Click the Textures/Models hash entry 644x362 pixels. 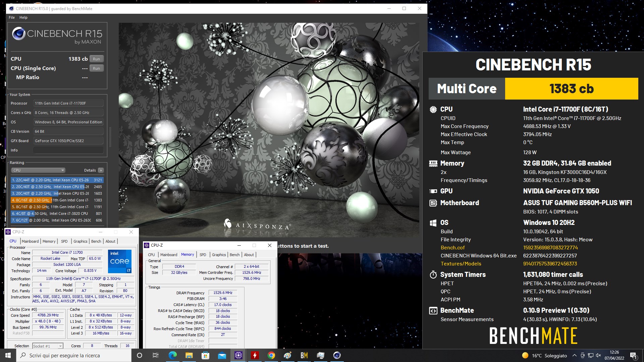[550, 264]
